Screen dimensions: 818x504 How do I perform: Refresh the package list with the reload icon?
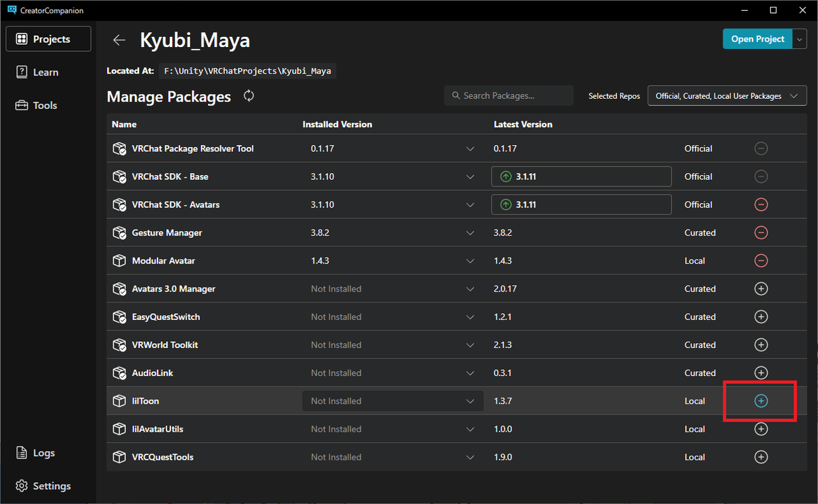[x=249, y=96]
